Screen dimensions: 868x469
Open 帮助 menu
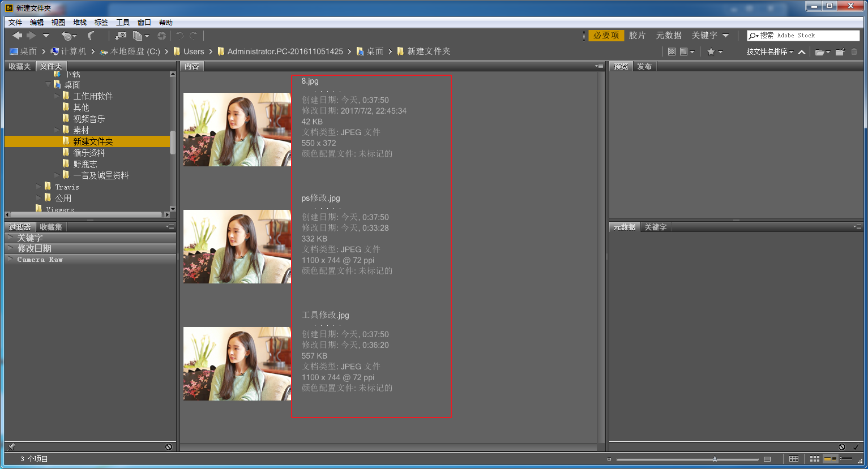pos(166,23)
